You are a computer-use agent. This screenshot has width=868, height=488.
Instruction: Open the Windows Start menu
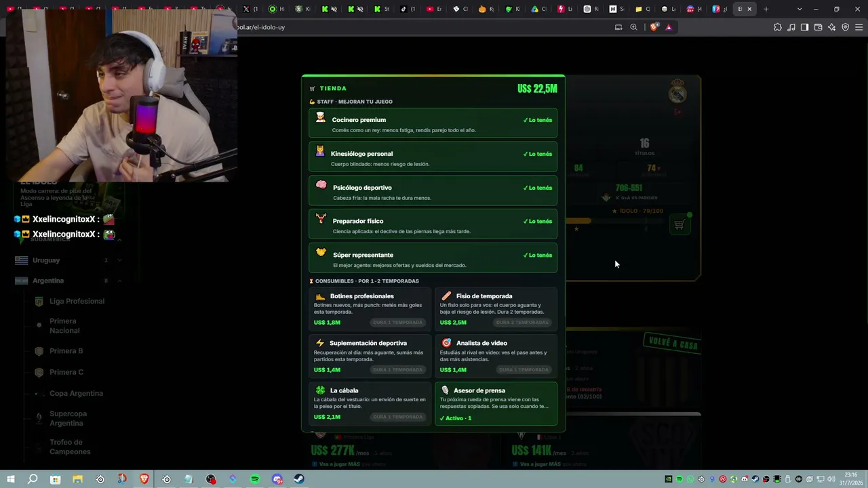click(x=10, y=479)
